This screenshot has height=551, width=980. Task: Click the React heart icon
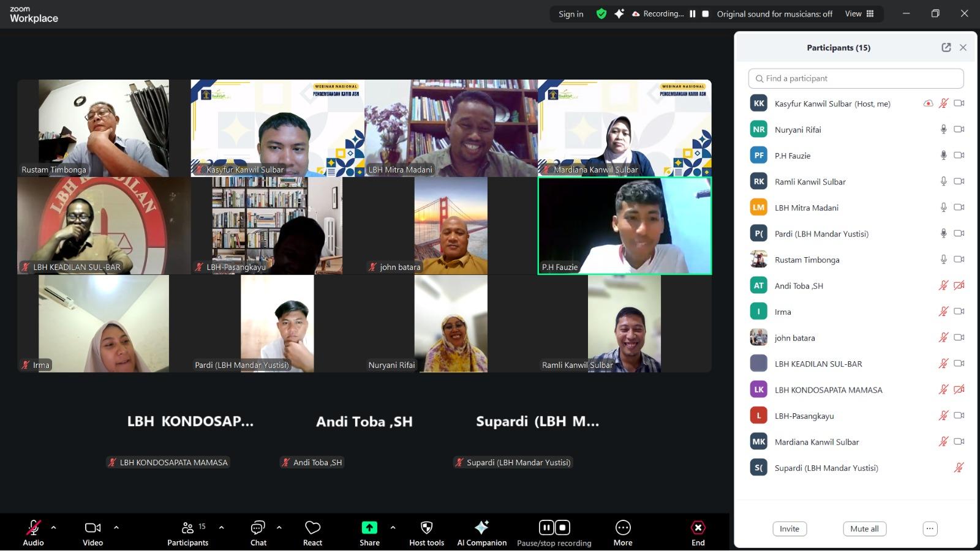tap(312, 528)
